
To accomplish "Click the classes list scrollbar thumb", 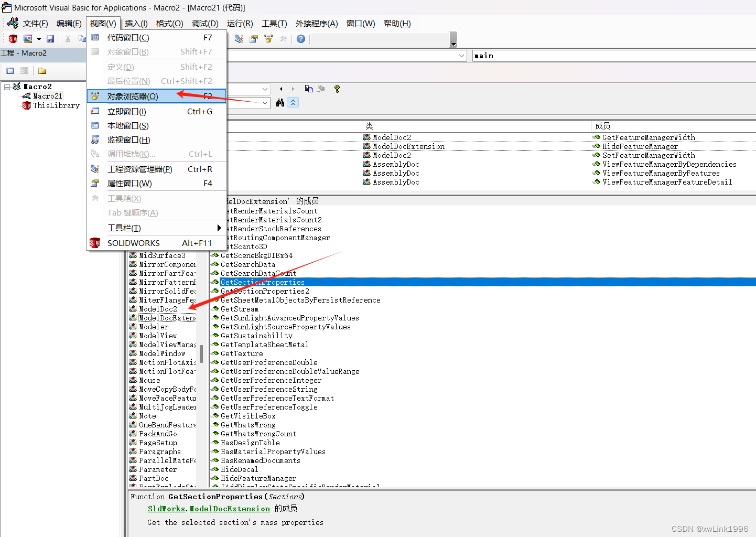I will 201,354.
